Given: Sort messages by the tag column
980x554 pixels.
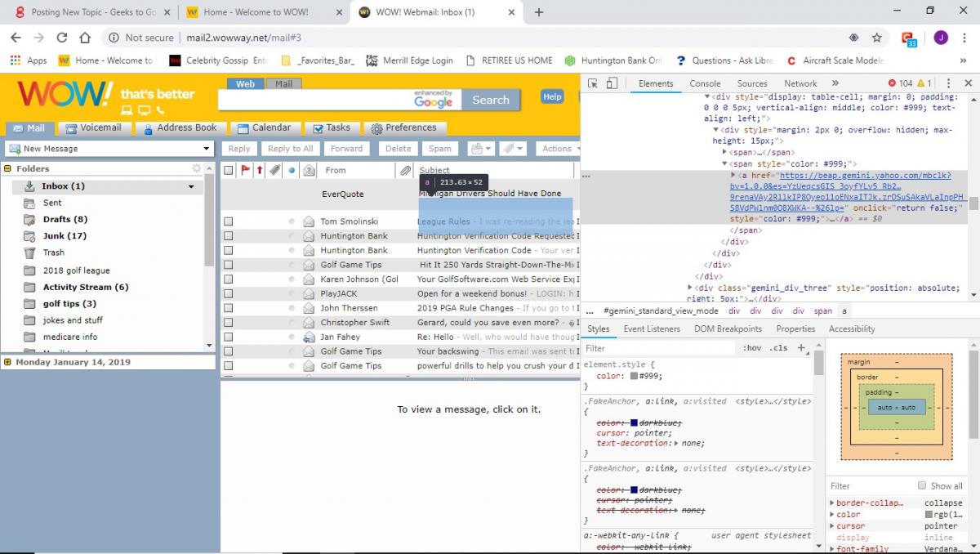Looking at the screenshot, I should point(275,170).
